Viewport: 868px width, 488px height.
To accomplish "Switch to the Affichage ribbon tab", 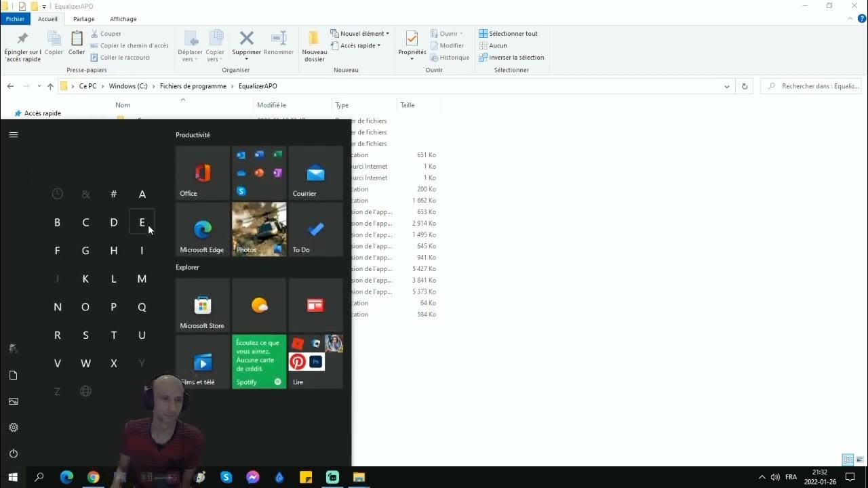I will click(x=123, y=19).
